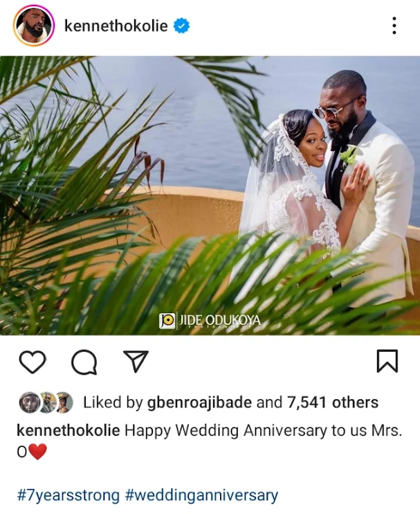The image size is (420, 514).
Task: Tap the third liker avatar thumbnail
Action: click(x=64, y=402)
